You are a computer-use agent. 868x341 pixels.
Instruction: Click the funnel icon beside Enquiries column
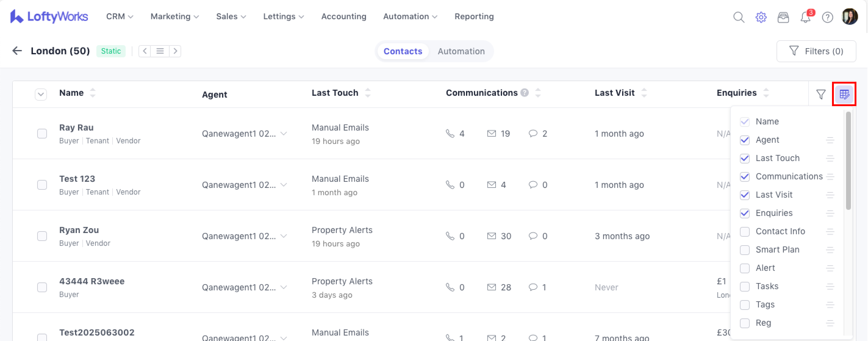pyautogui.click(x=821, y=94)
